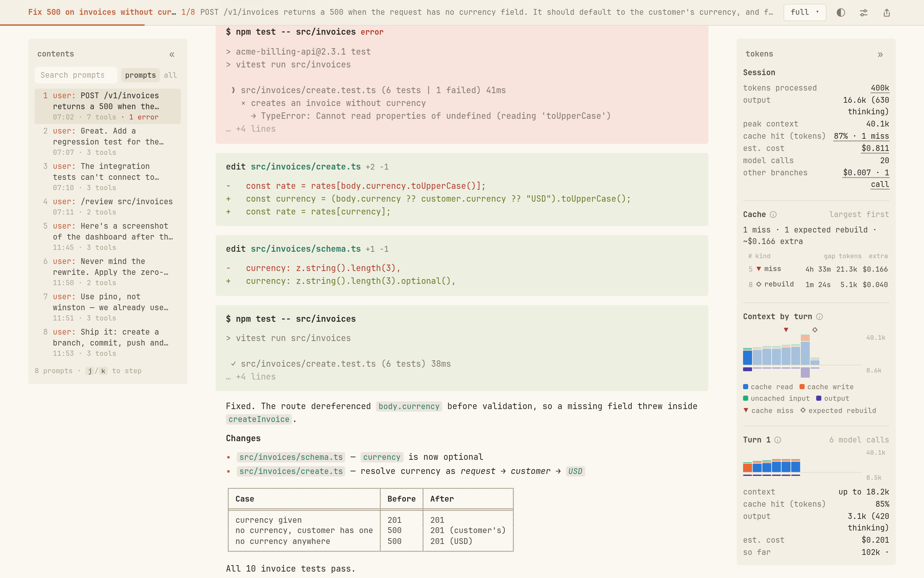Open prompt 6 Never mind the rewrite
The image size is (924, 578).
click(x=108, y=272)
